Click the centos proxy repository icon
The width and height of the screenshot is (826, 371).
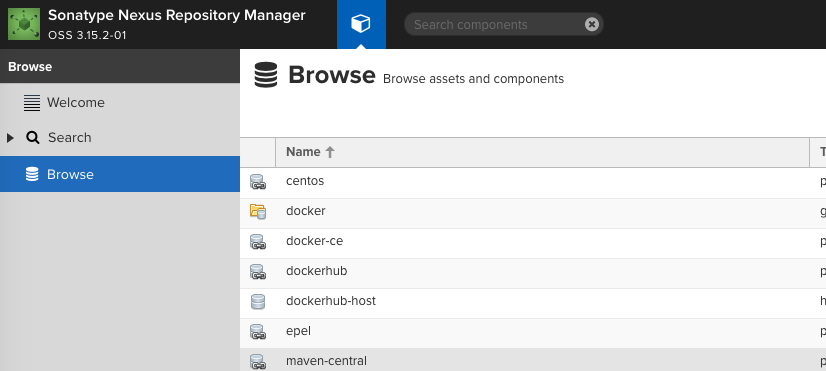(x=258, y=182)
